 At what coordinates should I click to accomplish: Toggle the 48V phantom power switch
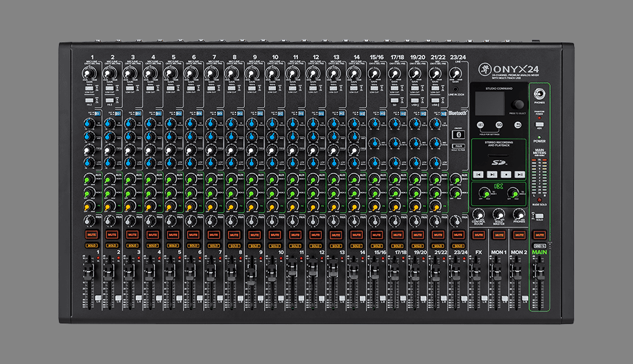point(539,125)
